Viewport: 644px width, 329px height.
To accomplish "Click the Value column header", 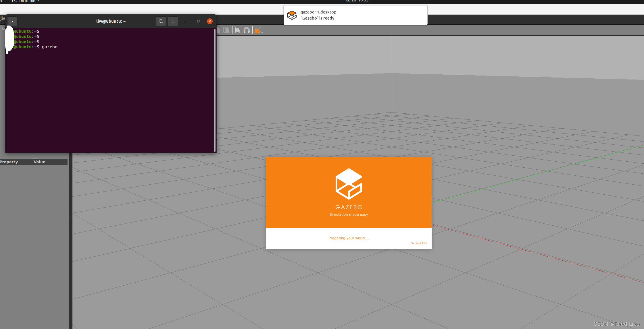I will pos(39,162).
